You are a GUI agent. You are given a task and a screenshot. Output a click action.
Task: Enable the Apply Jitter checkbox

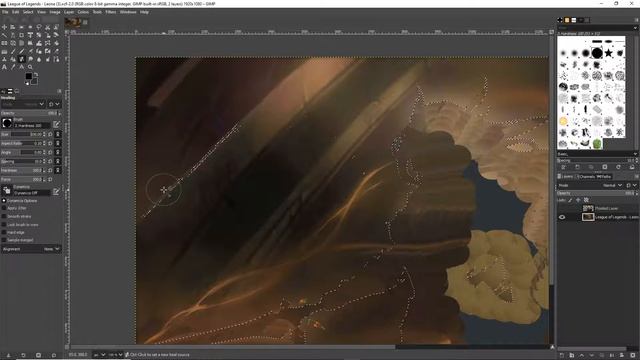coord(4,208)
